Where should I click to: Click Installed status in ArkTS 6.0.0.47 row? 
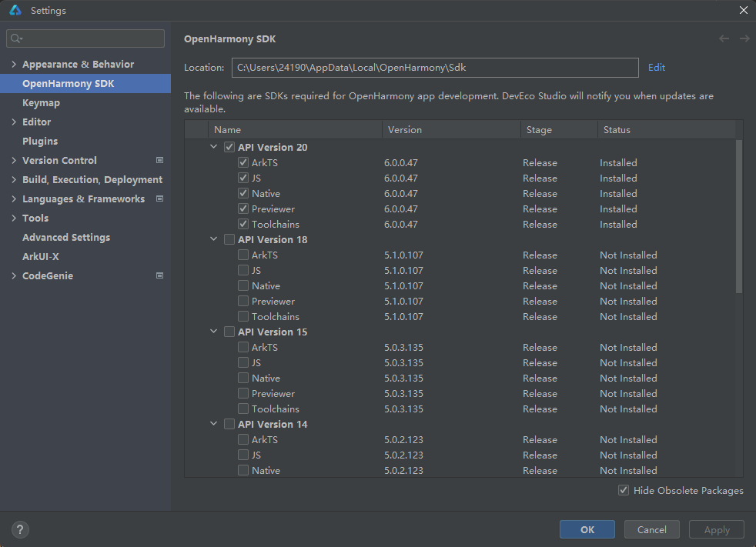(618, 162)
